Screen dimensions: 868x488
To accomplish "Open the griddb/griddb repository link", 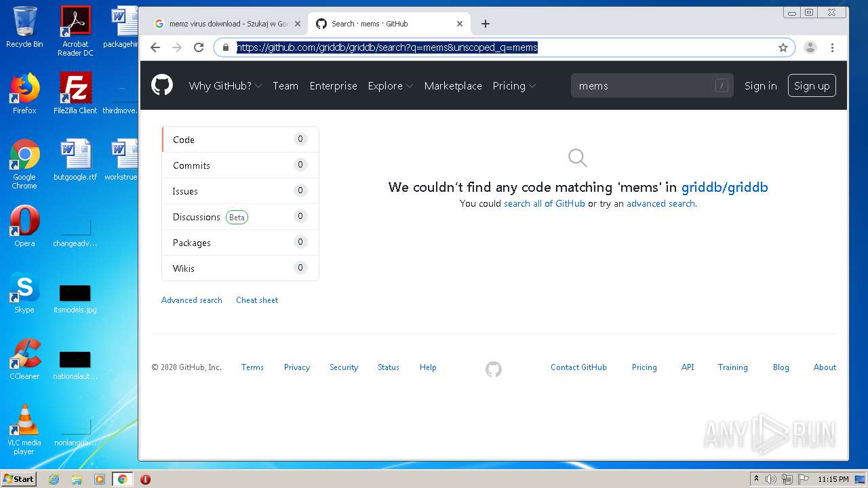I will [725, 187].
